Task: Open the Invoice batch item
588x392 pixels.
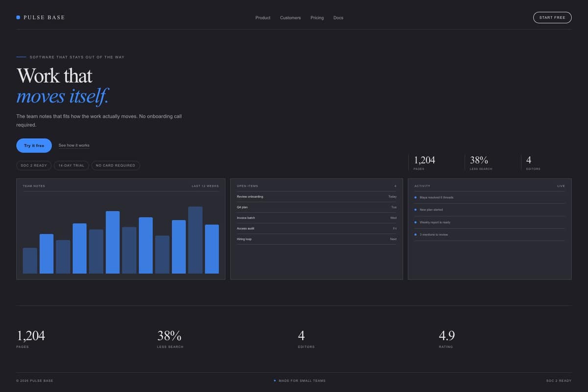Action: click(x=317, y=218)
